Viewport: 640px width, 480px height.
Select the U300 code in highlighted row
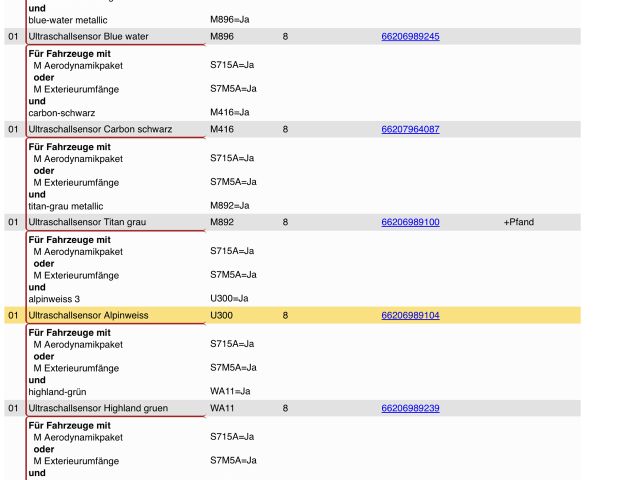coord(221,315)
